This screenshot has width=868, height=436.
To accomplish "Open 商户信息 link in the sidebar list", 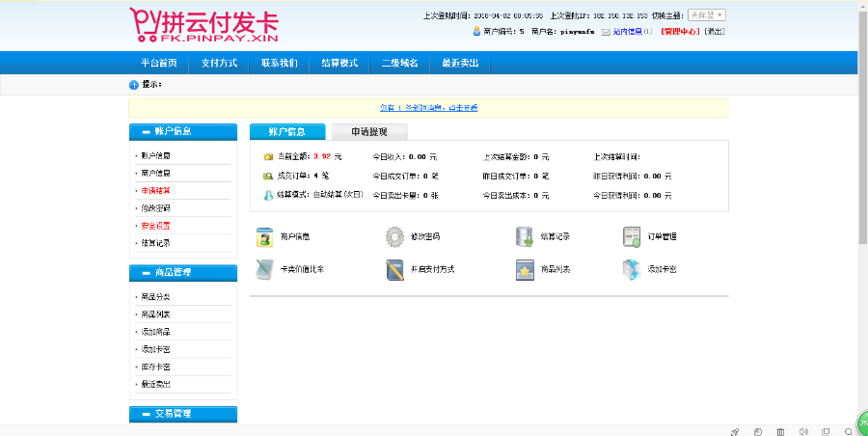I will [155, 174].
